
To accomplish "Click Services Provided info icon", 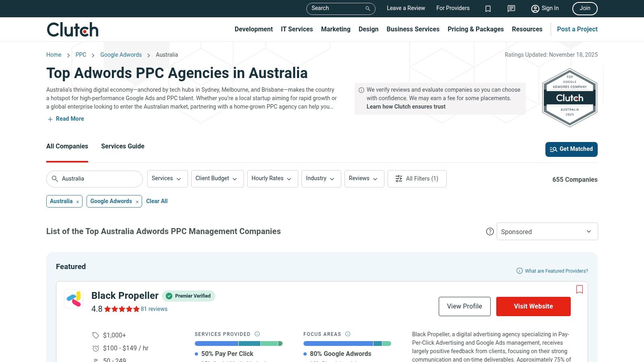I will (257, 334).
